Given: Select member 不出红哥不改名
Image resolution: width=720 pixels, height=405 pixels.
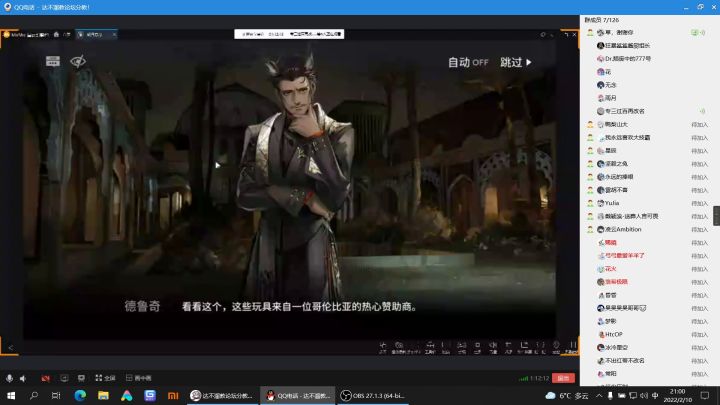Looking at the screenshot, I should coord(620,360).
